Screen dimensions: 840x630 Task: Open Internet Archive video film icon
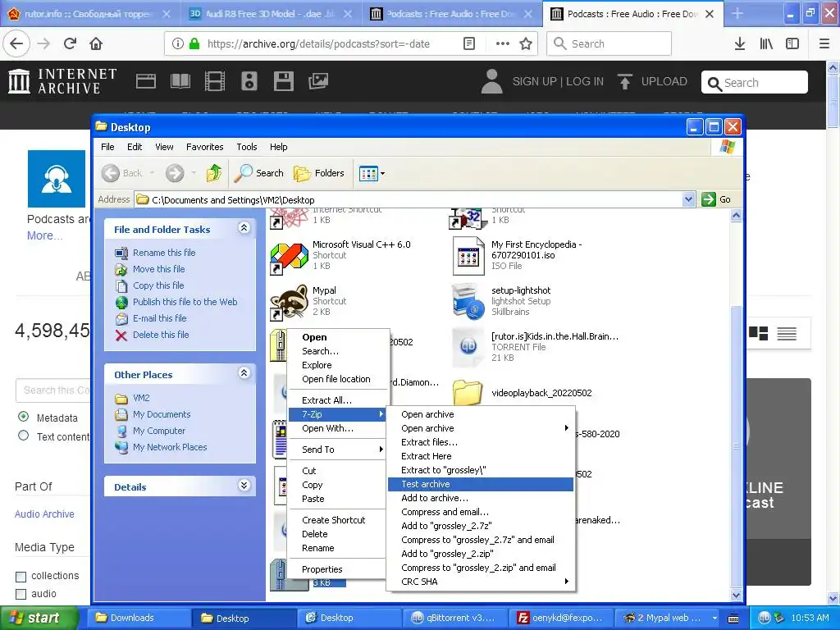(x=215, y=81)
